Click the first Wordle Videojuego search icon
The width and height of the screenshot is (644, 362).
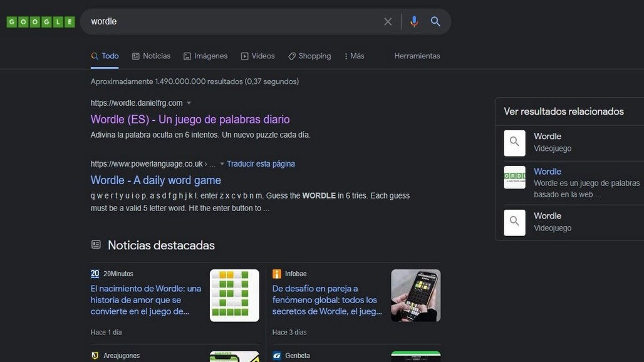514,143
